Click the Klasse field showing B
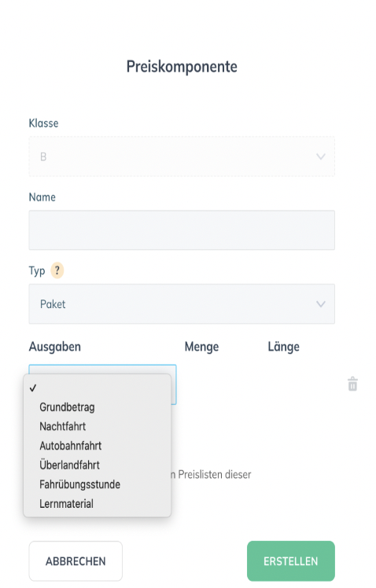Screen dimensions: 376x588 (182, 156)
